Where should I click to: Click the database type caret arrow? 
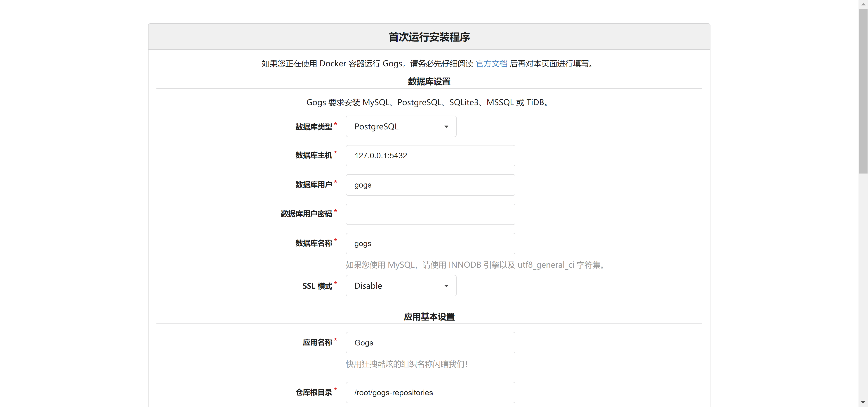[x=446, y=127]
